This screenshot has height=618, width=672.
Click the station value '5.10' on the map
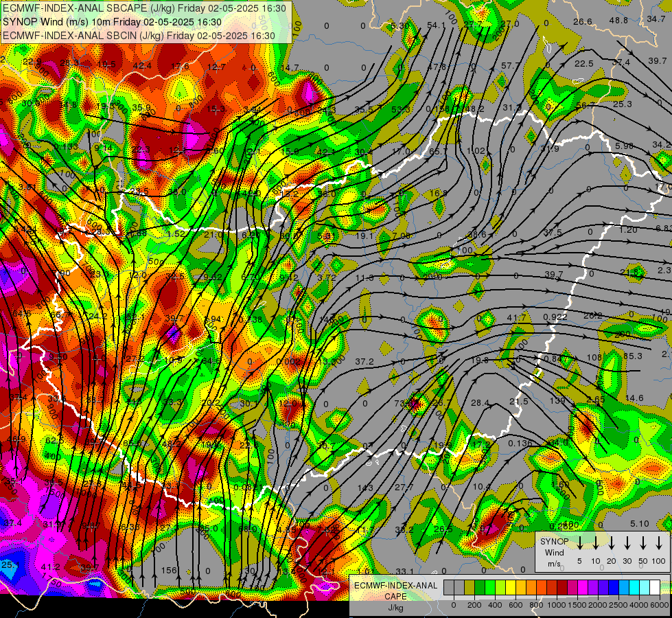(640, 524)
